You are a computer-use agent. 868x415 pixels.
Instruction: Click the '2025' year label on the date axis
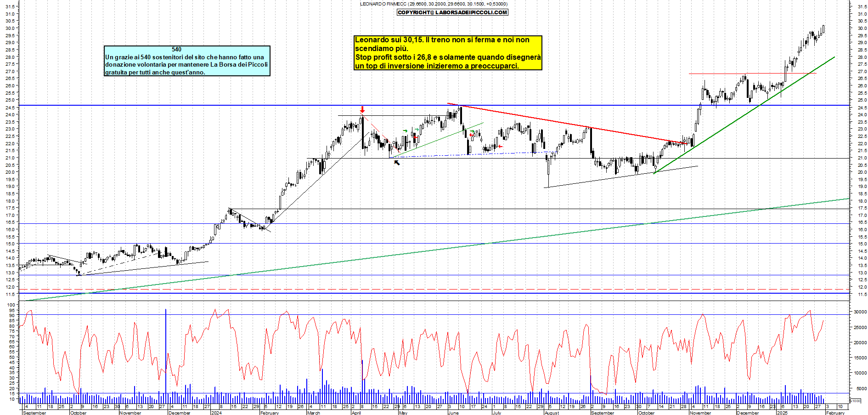point(782,413)
